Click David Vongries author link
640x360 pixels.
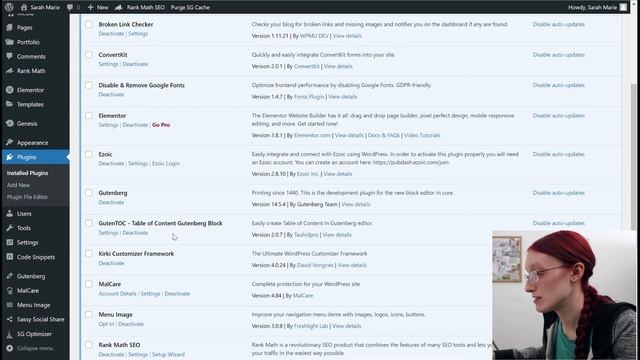click(x=315, y=265)
